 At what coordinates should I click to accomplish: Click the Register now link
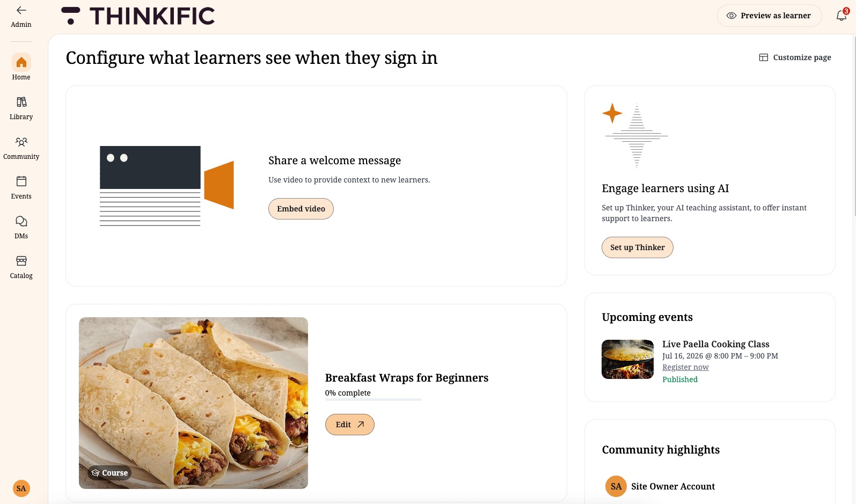[x=685, y=367]
